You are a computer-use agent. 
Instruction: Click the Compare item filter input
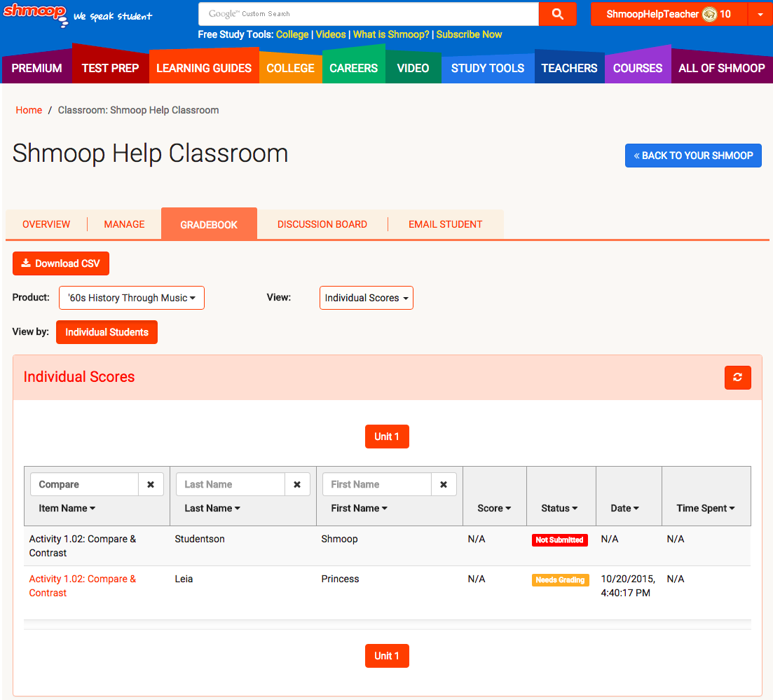pyautogui.click(x=84, y=485)
